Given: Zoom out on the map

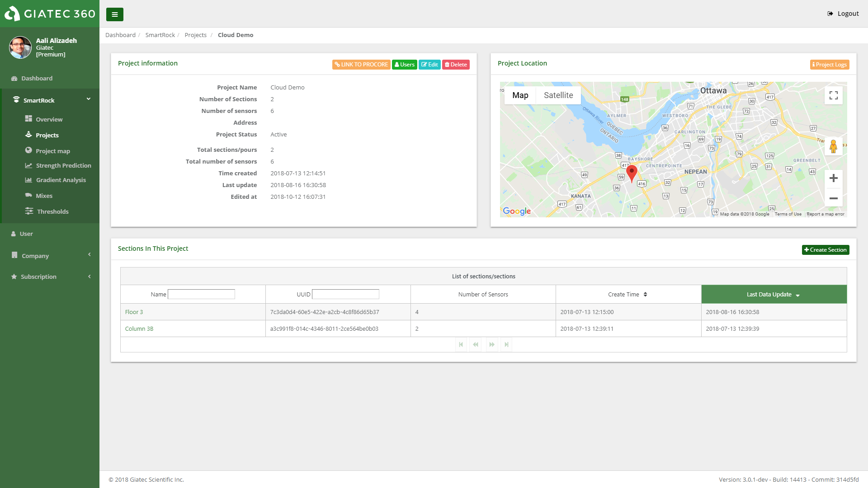Looking at the screenshot, I should 833,198.
